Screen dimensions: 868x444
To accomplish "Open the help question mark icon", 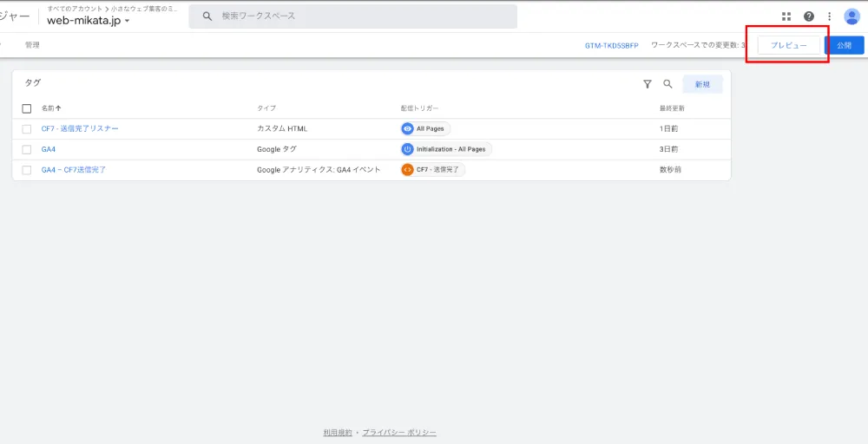I will (809, 16).
